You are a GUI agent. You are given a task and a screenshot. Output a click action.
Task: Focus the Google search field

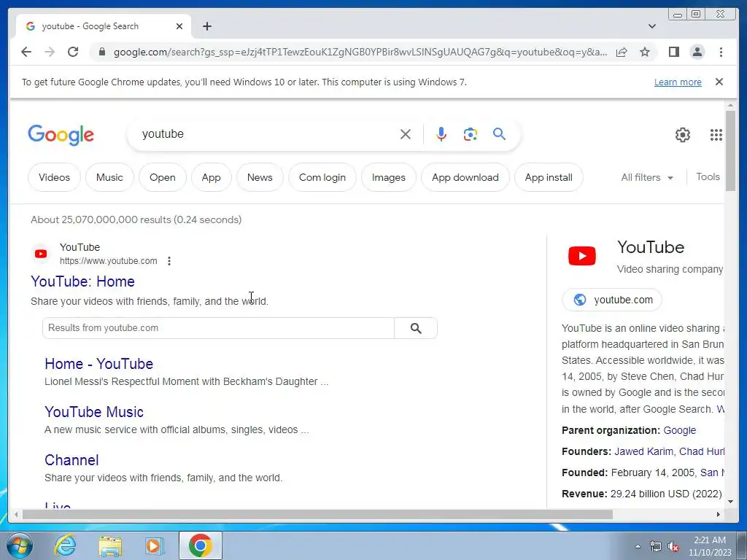267,134
